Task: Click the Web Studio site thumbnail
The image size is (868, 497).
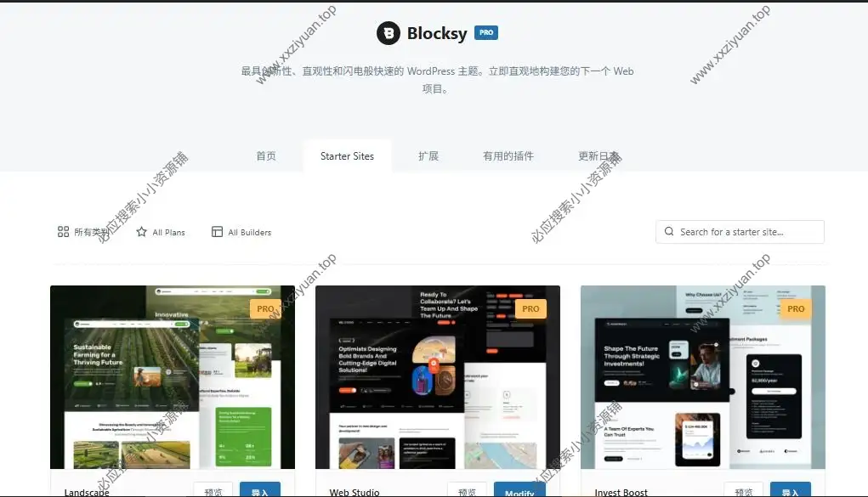Action: pyautogui.click(x=437, y=376)
